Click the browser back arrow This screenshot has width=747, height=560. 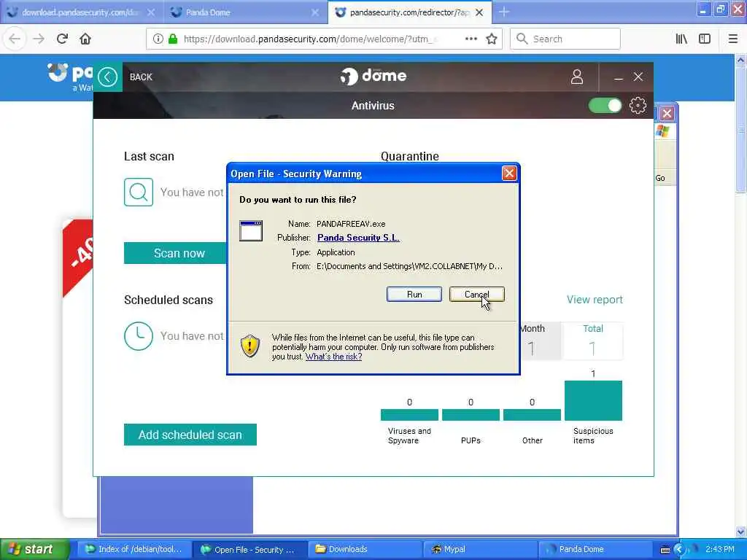pyautogui.click(x=15, y=39)
